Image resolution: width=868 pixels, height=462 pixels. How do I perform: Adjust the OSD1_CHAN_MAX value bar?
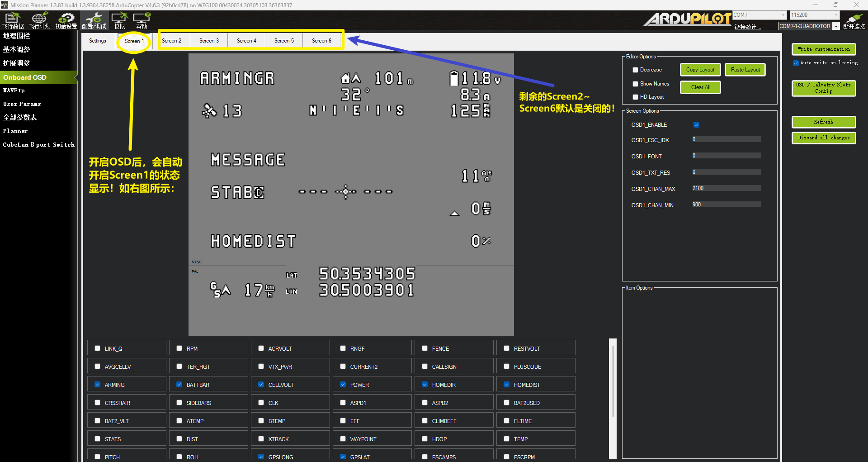pyautogui.click(x=726, y=188)
